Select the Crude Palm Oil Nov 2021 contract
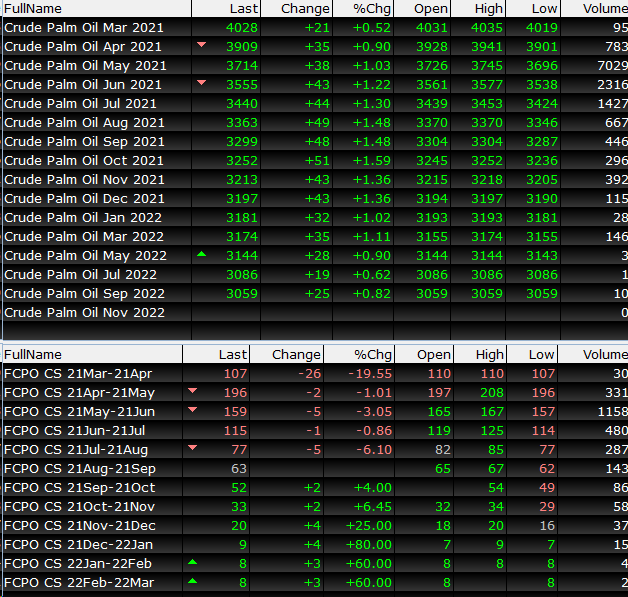Viewport: 628px width, 597px height. 85,180
